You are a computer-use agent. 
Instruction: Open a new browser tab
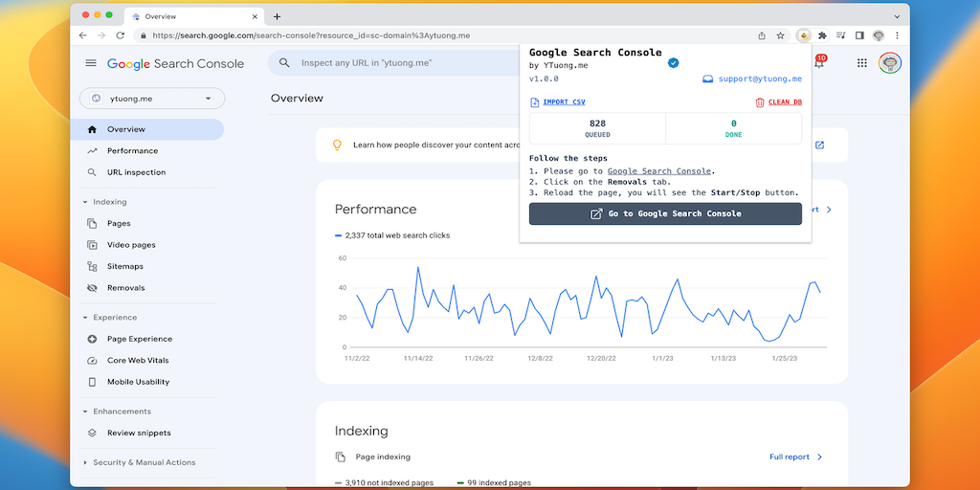coord(278,16)
